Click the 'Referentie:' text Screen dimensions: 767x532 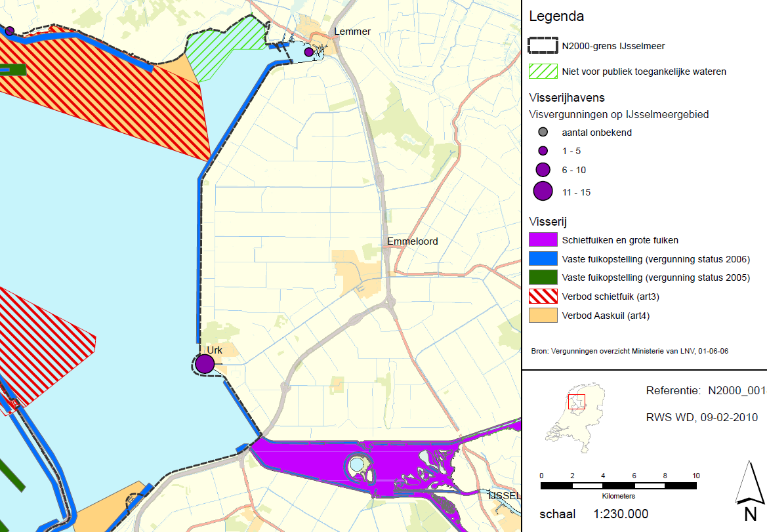click(673, 391)
